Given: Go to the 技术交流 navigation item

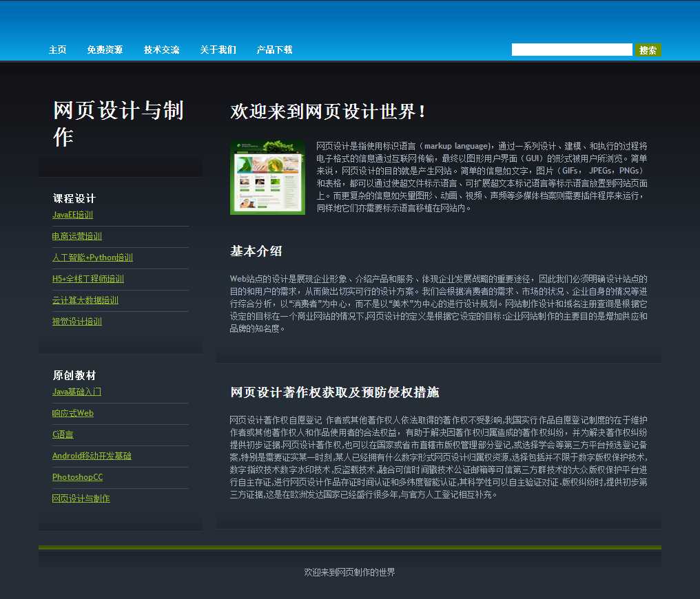Looking at the screenshot, I should pyautogui.click(x=161, y=50).
